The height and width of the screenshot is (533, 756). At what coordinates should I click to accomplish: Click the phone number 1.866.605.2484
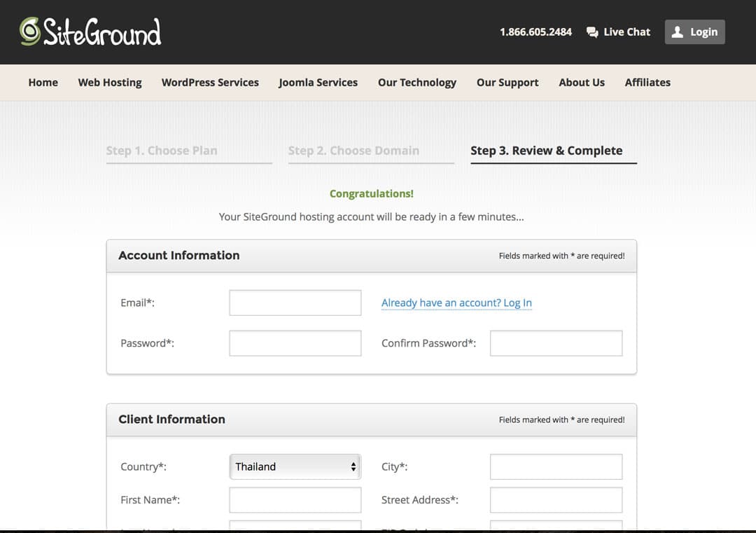[535, 32]
